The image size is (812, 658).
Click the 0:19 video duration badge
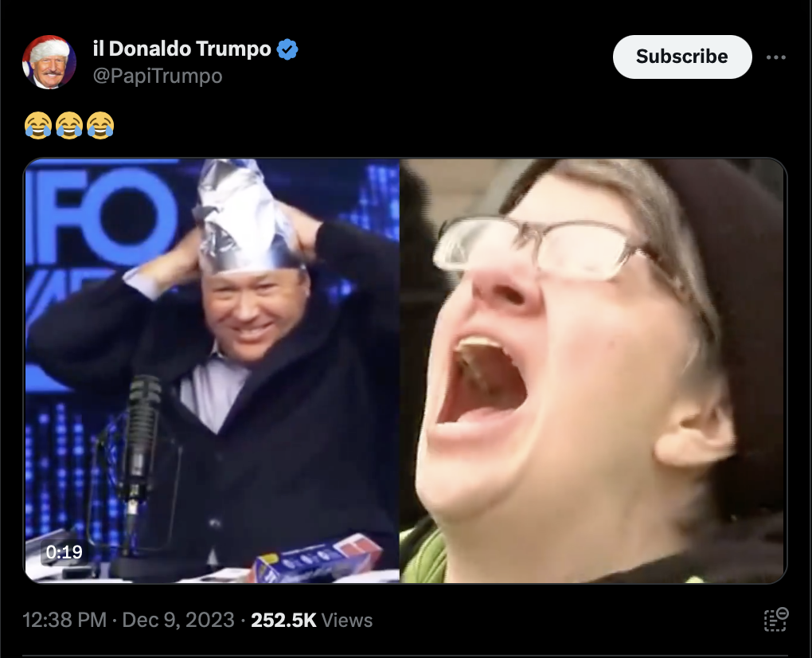[x=64, y=552]
